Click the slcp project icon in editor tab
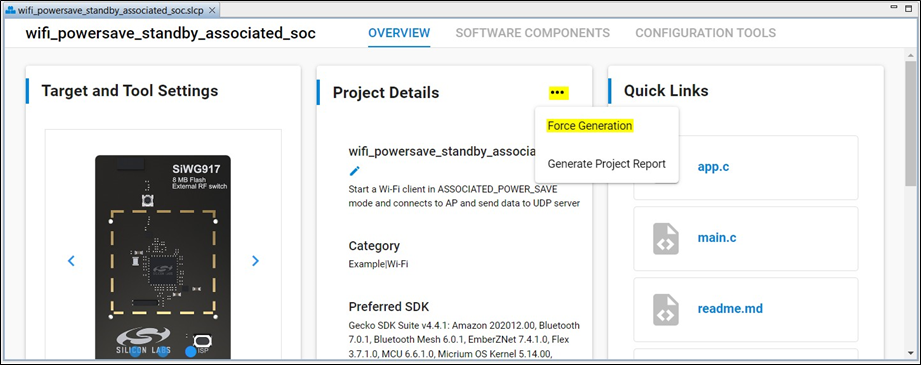Image resolution: width=921 pixels, height=365 pixels. tap(10, 11)
